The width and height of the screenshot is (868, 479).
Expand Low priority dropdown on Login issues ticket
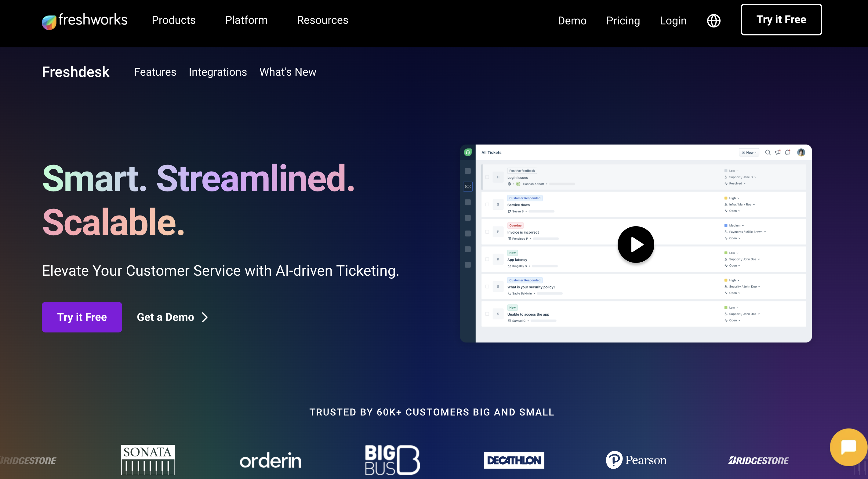[x=732, y=171]
